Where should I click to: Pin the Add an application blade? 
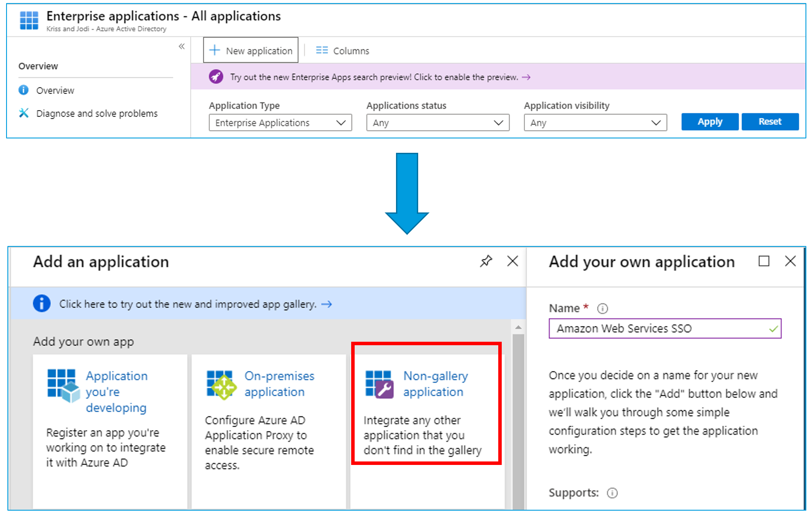(x=486, y=261)
